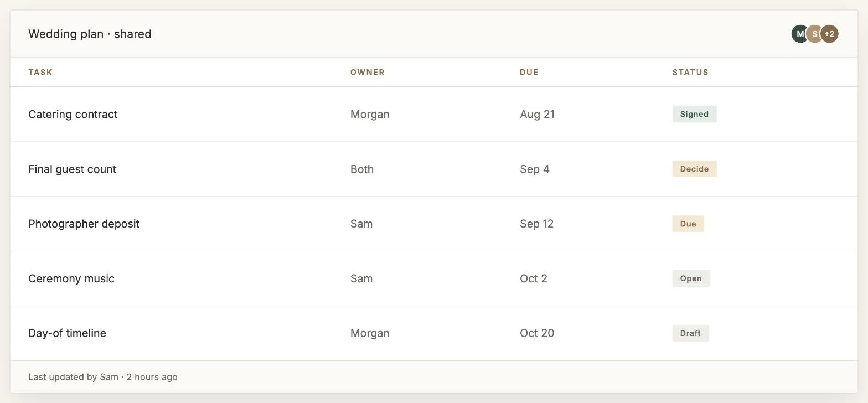Click the Oct 20 due date
868x403 pixels.
[x=537, y=333]
